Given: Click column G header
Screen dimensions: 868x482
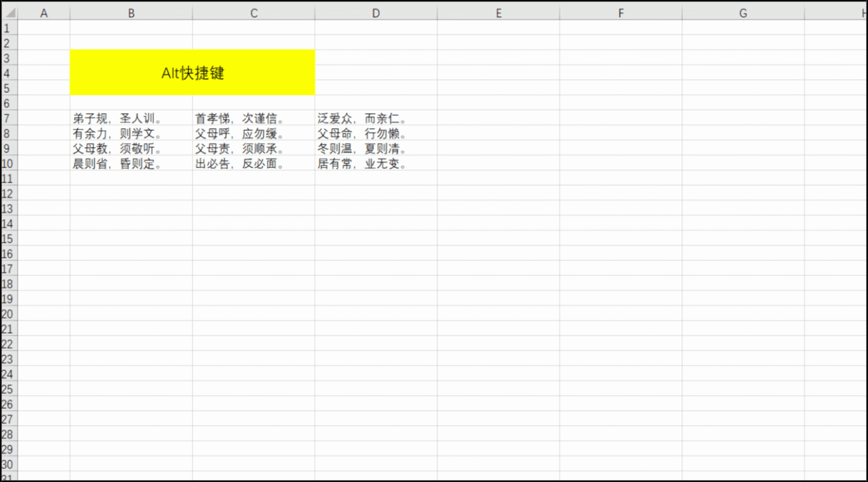Looking at the screenshot, I should click(743, 14).
